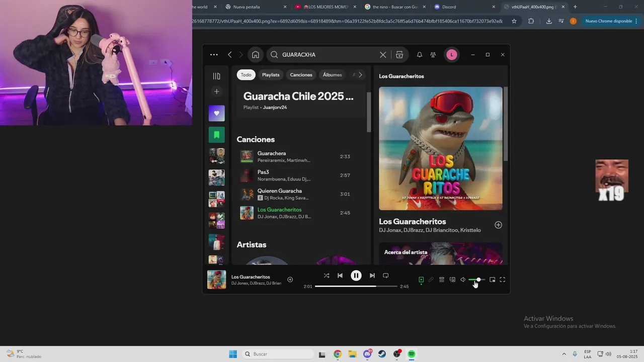644x362 pixels.
Task: Clear the GUARACXHA search text
Action: 383,55
